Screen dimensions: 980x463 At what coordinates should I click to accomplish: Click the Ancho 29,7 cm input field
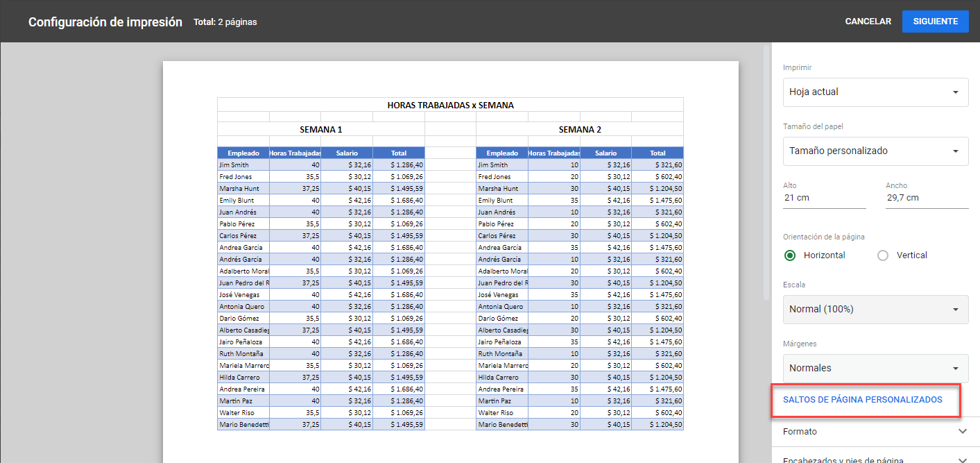[927, 198]
